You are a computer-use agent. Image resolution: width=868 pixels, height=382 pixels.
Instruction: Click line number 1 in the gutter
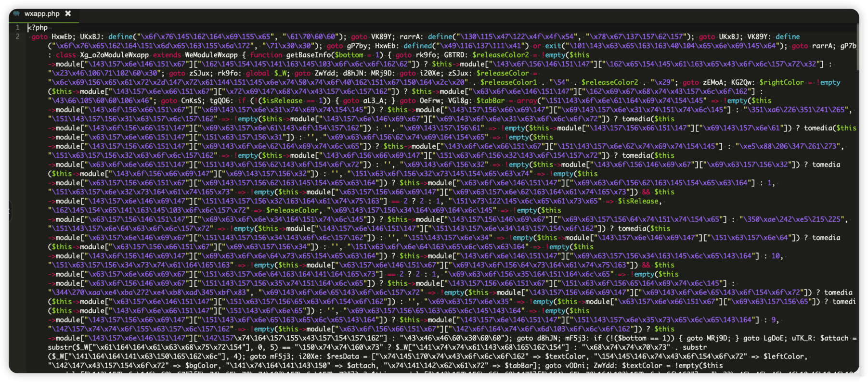(x=18, y=28)
